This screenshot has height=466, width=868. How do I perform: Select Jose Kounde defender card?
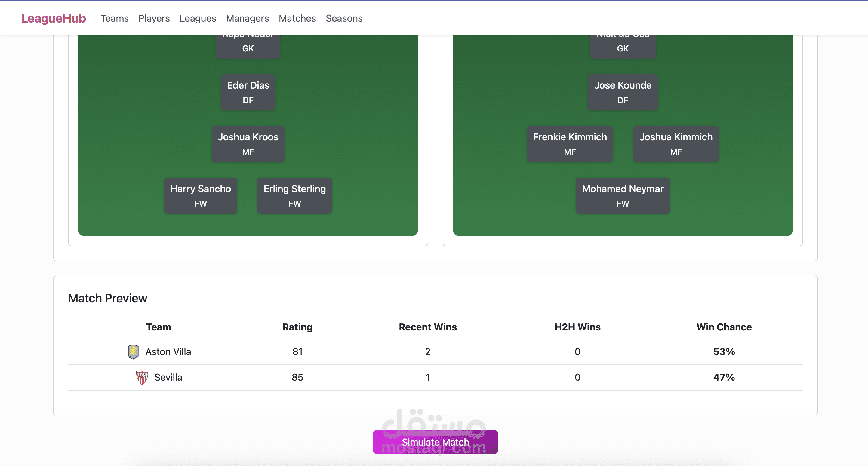tap(622, 92)
